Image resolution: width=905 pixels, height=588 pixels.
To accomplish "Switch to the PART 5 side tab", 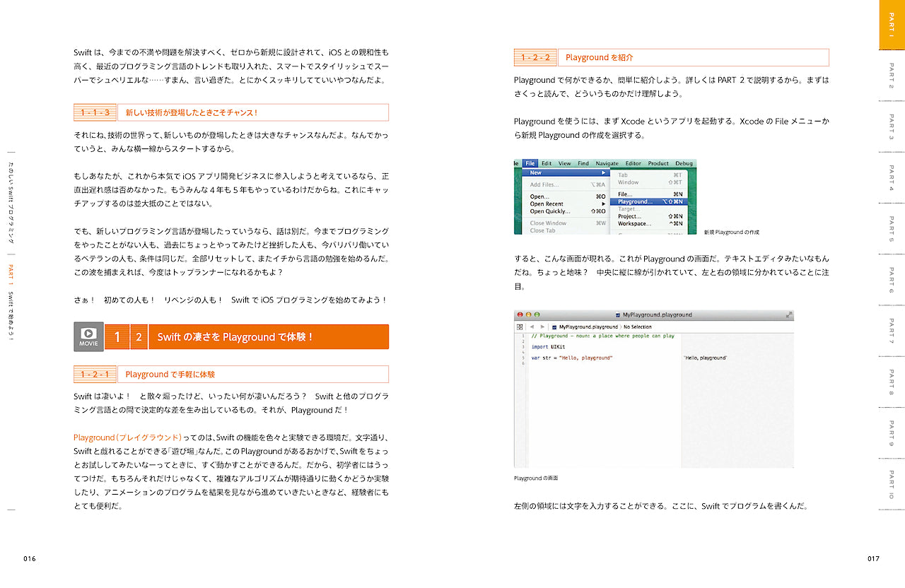I will coord(892,230).
